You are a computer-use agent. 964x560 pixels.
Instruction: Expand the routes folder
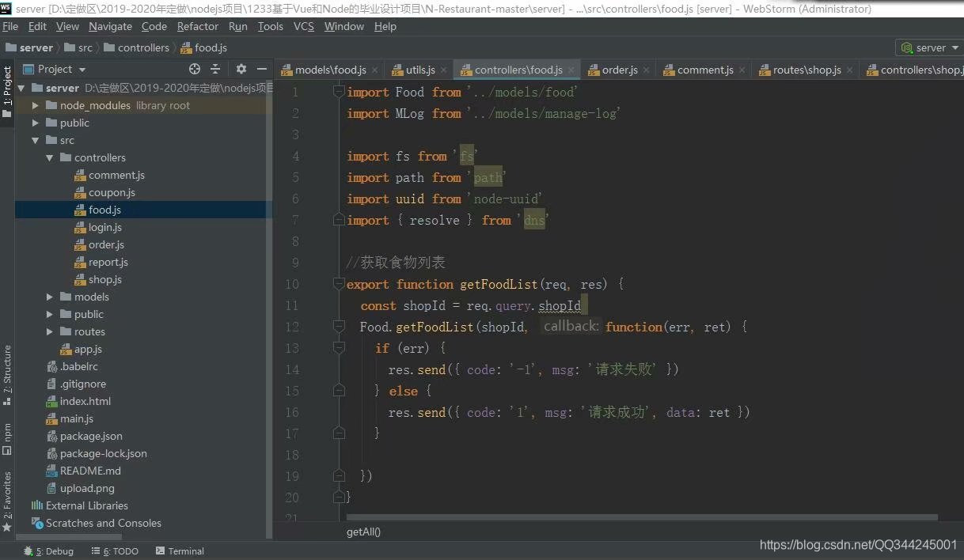coord(49,331)
